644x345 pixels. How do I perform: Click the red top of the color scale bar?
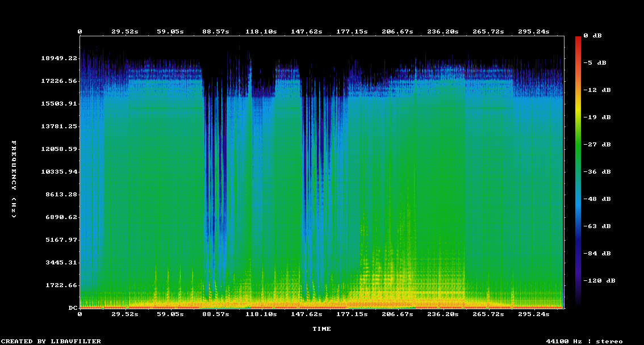click(578, 39)
